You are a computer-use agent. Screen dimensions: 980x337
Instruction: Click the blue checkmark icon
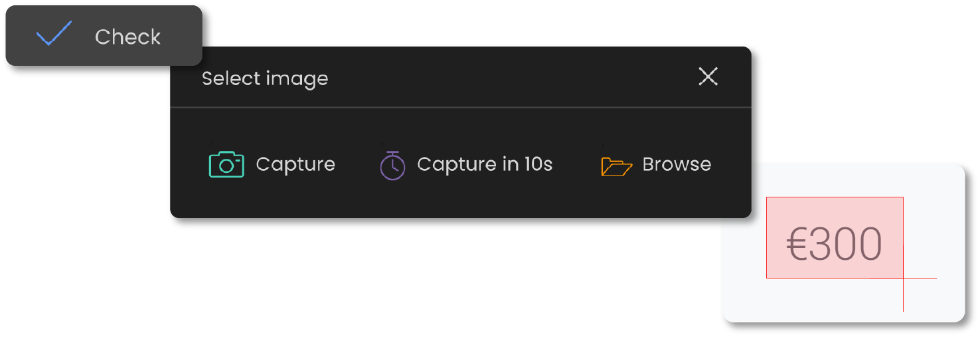54,34
